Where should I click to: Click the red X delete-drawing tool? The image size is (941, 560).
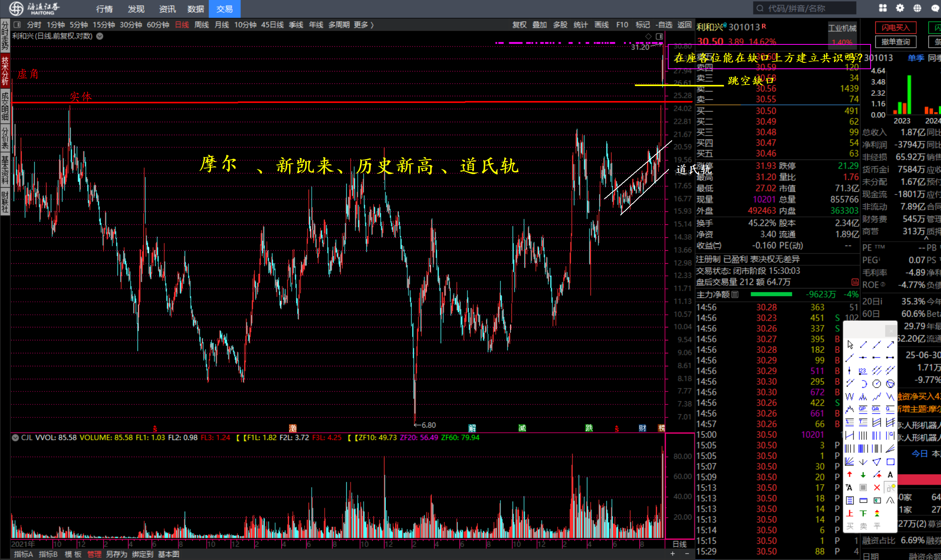coord(877,488)
